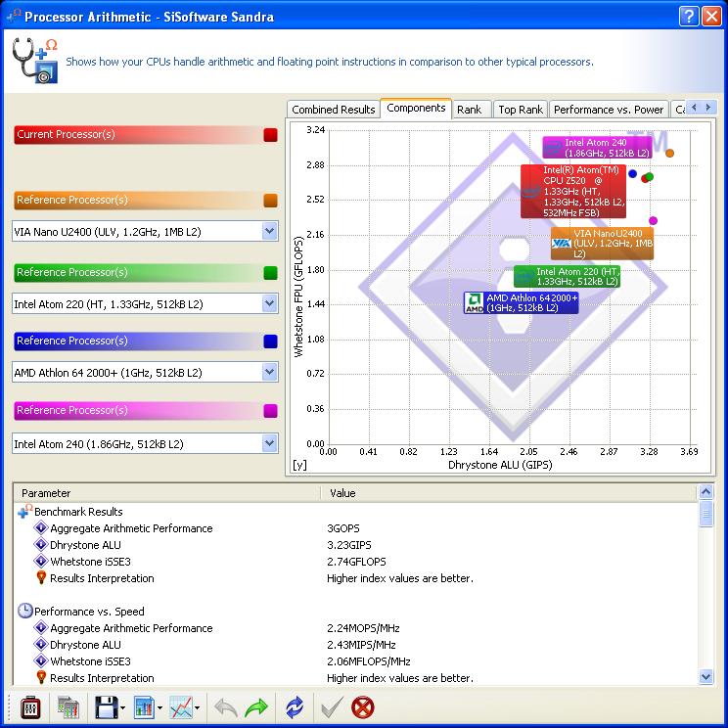This screenshot has height=728, width=728.
Task: Click diamond icon beside Whetstone iSSE3 2.74GFLOPS
Action: tap(41, 561)
